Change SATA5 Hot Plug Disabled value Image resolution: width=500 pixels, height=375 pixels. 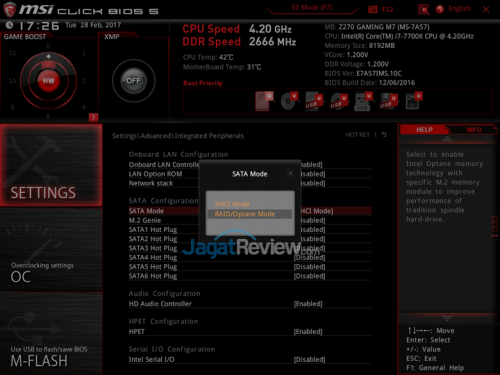pos(309,267)
